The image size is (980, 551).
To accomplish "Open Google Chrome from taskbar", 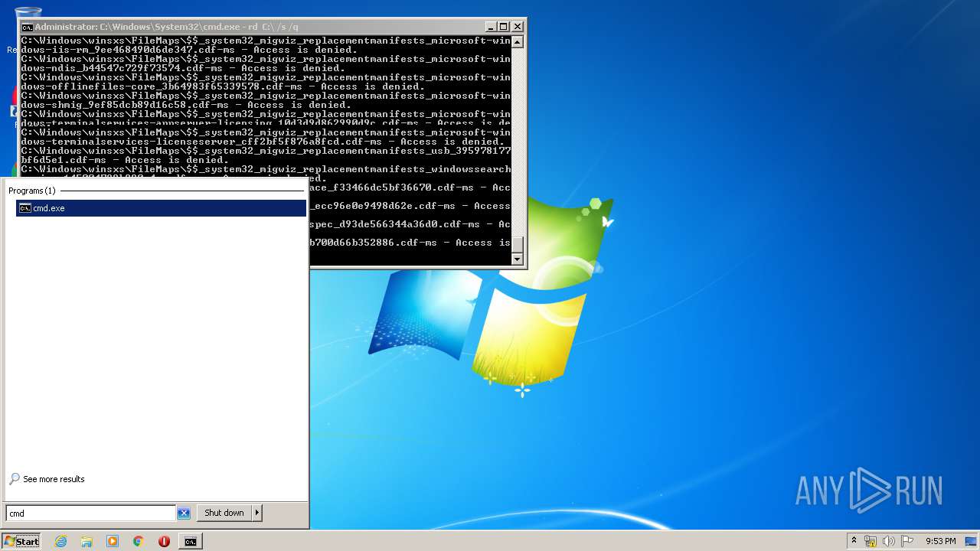I will pyautogui.click(x=138, y=541).
